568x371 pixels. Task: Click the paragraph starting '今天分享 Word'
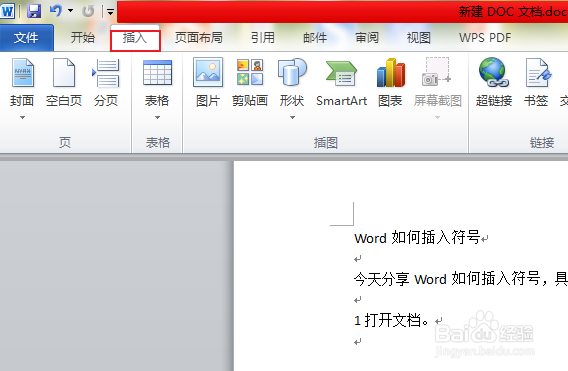(461, 279)
